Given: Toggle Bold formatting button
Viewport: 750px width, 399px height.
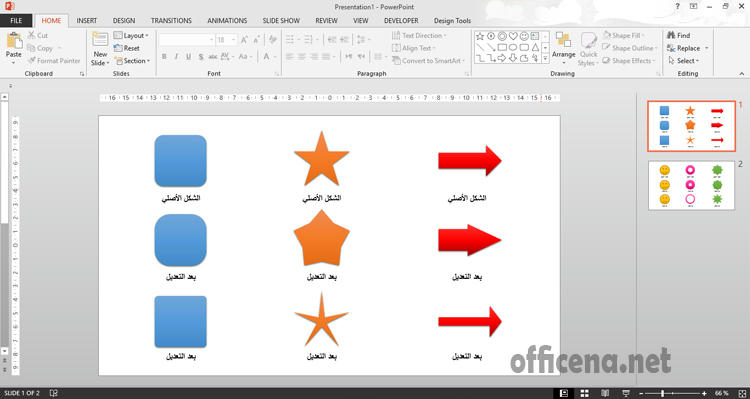Looking at the screenshot, I should tap(164, 57).
